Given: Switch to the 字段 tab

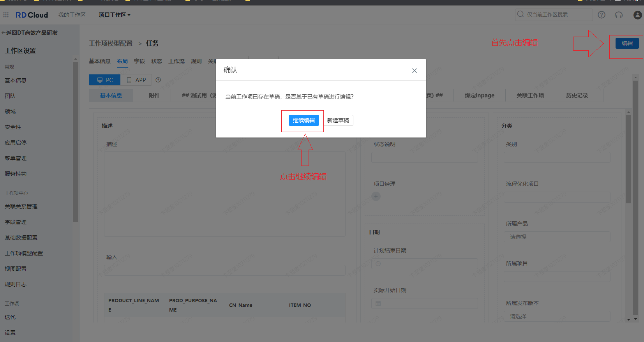Looking at the screenshot, I should 139,61.
